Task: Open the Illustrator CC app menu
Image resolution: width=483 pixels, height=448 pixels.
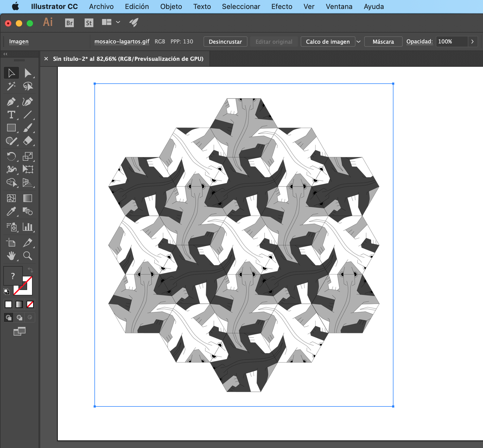Action: click(x=55, y=7)
